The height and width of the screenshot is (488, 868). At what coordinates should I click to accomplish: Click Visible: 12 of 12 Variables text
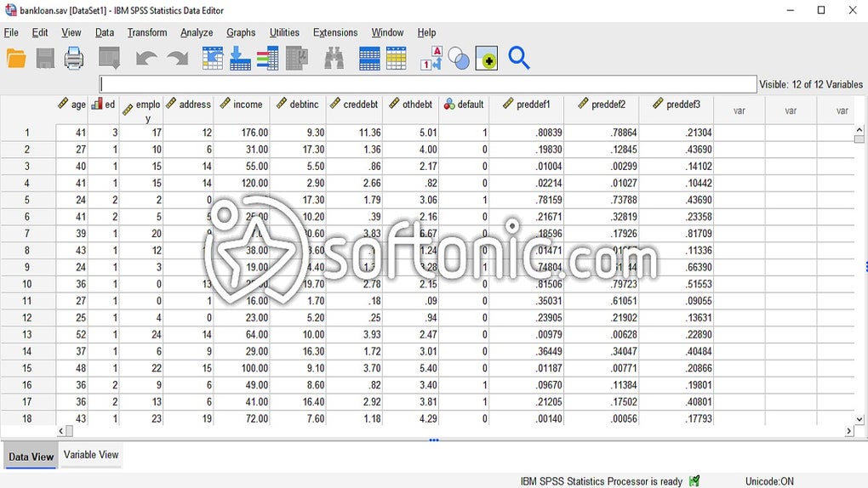(x=811, y=84)
